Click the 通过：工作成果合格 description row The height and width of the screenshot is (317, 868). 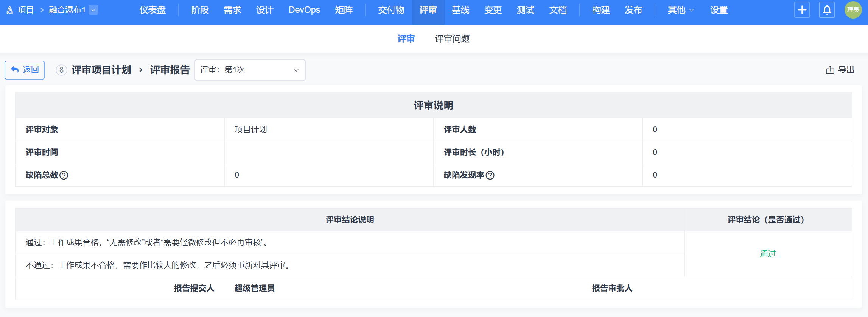[350, 242]
